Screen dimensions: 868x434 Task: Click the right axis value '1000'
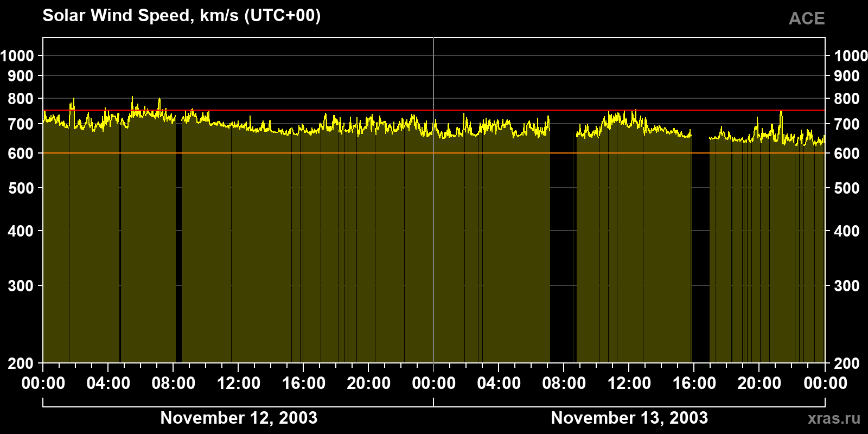click(851, 55)
